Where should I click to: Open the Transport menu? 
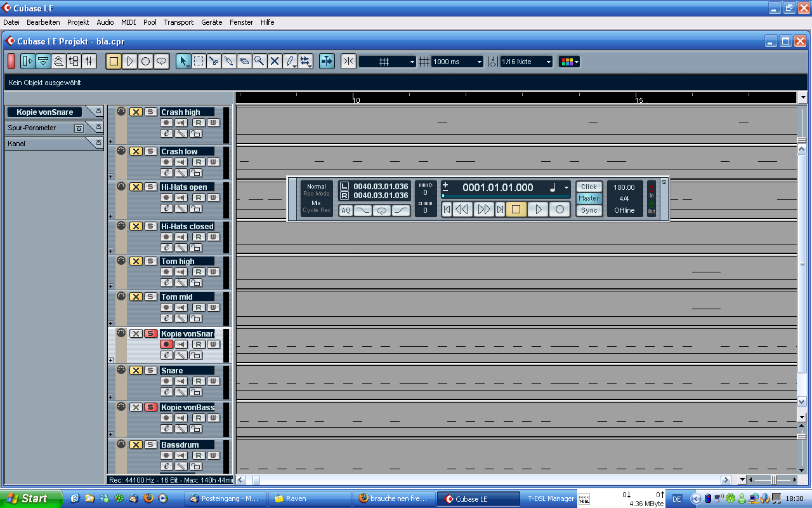pos(179,22)
